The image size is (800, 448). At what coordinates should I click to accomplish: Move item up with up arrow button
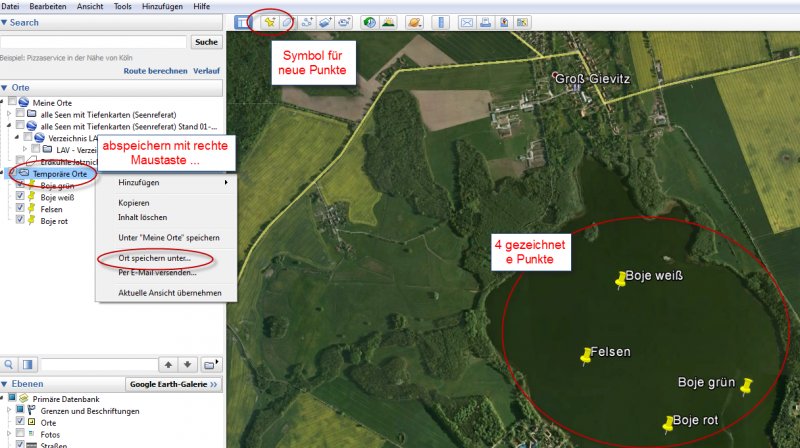coord(168,364)
